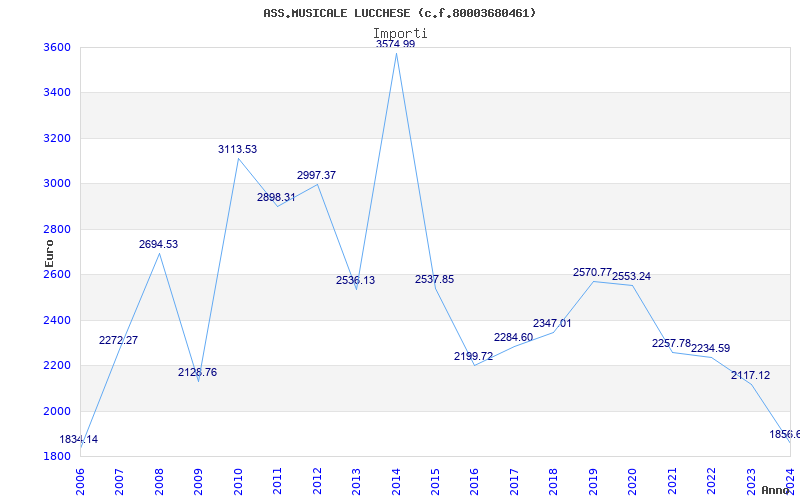Click data label 2272.27
The height and width of the screenshot is (500, 800).
point(118,340)
